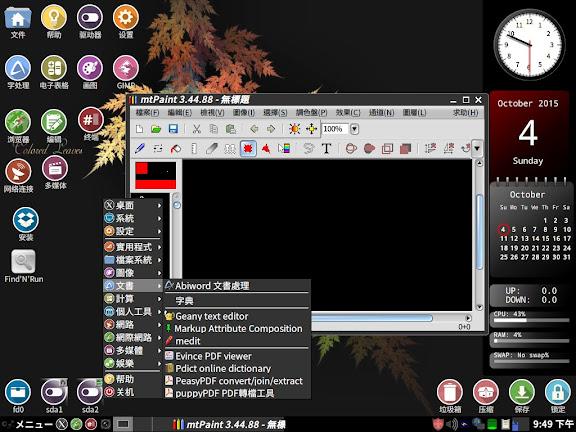Save the image with the floppy icon
The height and width of the screenshot is (432, 576).
point(173,129)
